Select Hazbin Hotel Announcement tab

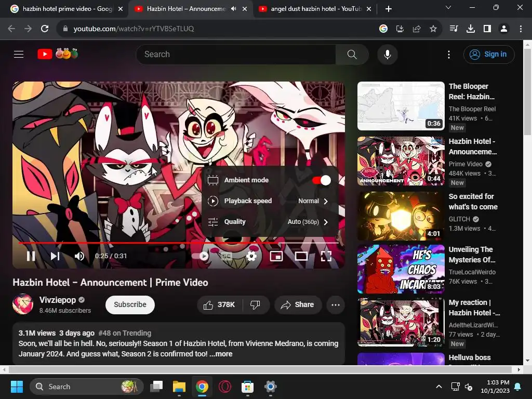186,9
